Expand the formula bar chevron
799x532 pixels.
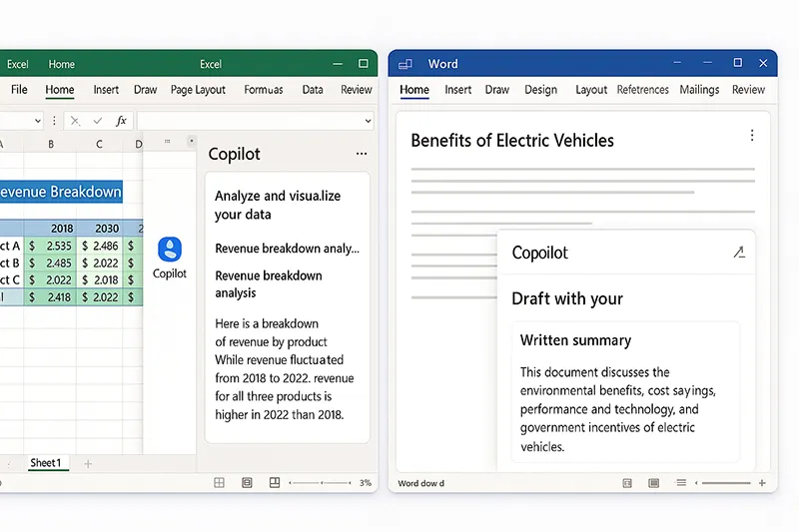click(368, 121)
